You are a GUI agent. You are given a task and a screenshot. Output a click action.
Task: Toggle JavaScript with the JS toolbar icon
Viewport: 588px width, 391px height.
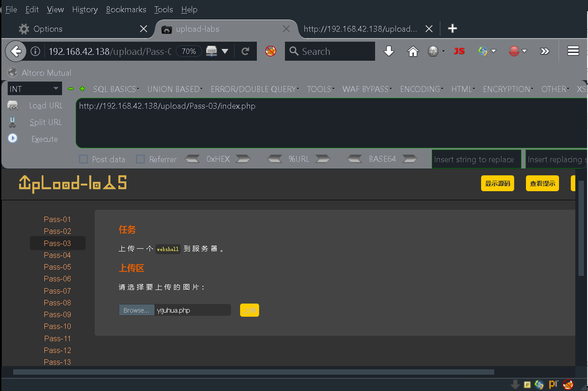pos(459,51)
